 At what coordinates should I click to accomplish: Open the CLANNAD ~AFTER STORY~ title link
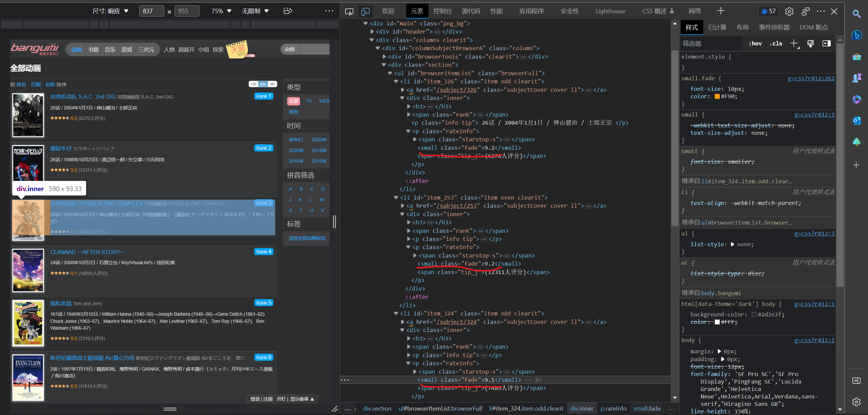87,252
